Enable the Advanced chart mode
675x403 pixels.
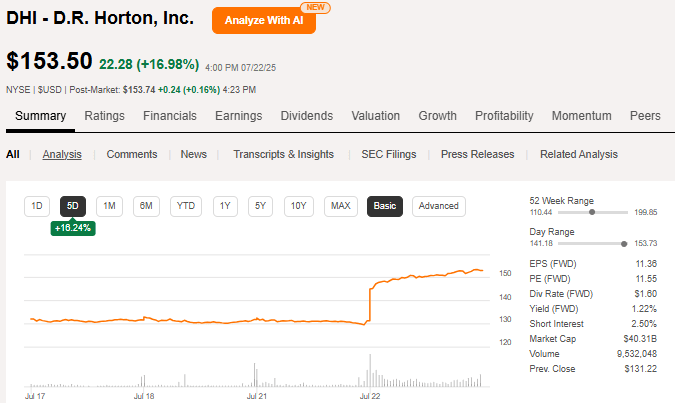pyautogui.click(x=439, y=206)
